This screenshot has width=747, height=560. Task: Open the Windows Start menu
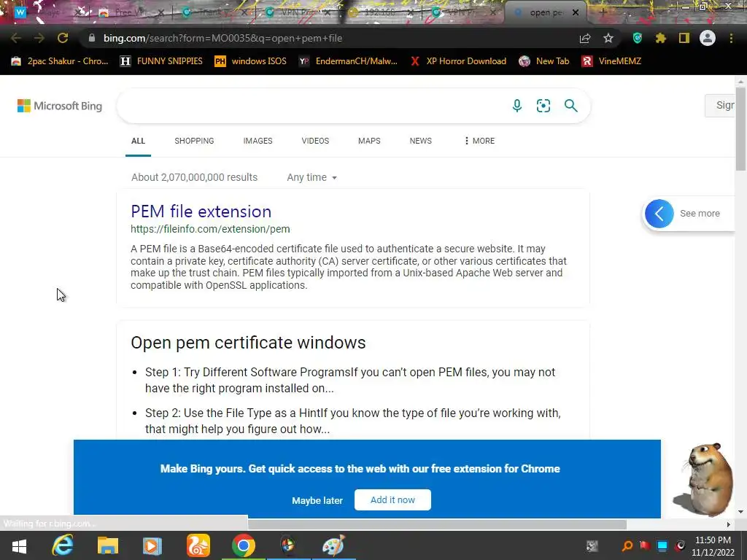pos(19,545)
